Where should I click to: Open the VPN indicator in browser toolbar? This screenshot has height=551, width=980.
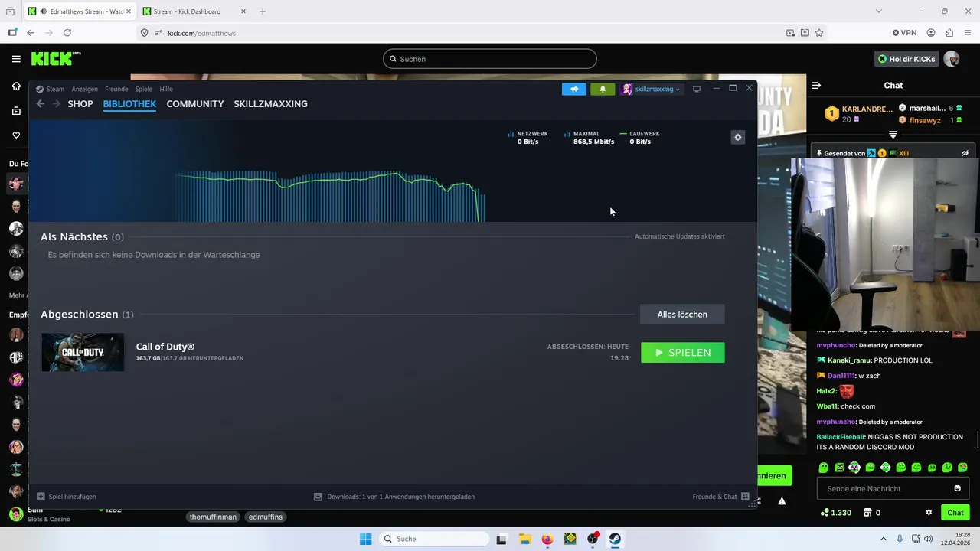904,33
